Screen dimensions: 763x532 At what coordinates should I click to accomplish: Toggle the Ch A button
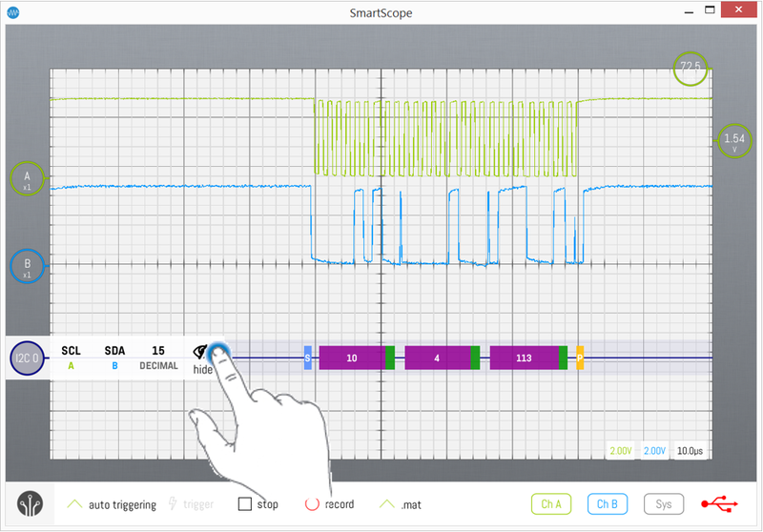pyautogui.click(x=550, y=503)
